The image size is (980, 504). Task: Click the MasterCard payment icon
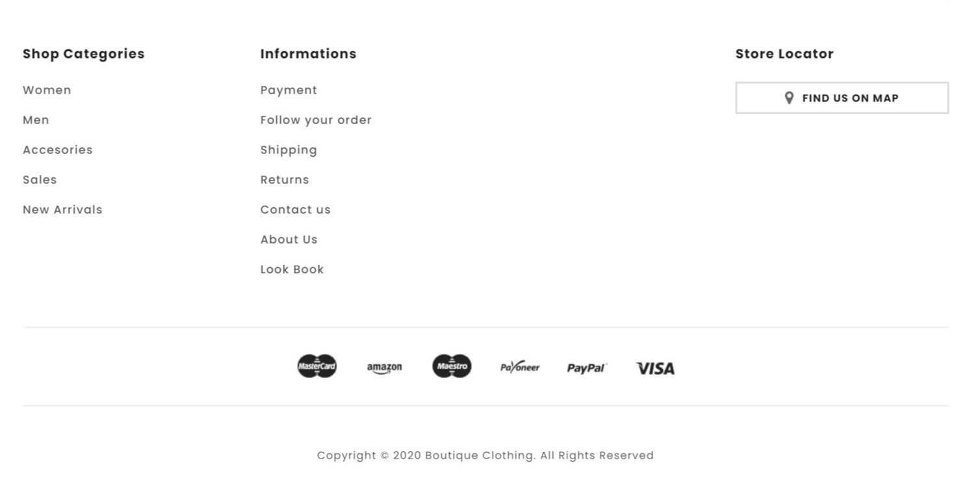point(317,367)
